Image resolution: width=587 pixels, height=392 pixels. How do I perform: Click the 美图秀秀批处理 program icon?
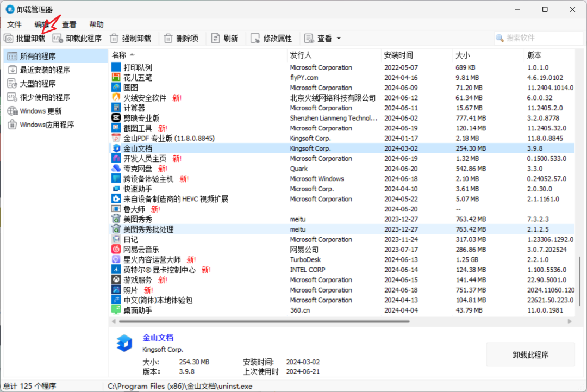116,229
